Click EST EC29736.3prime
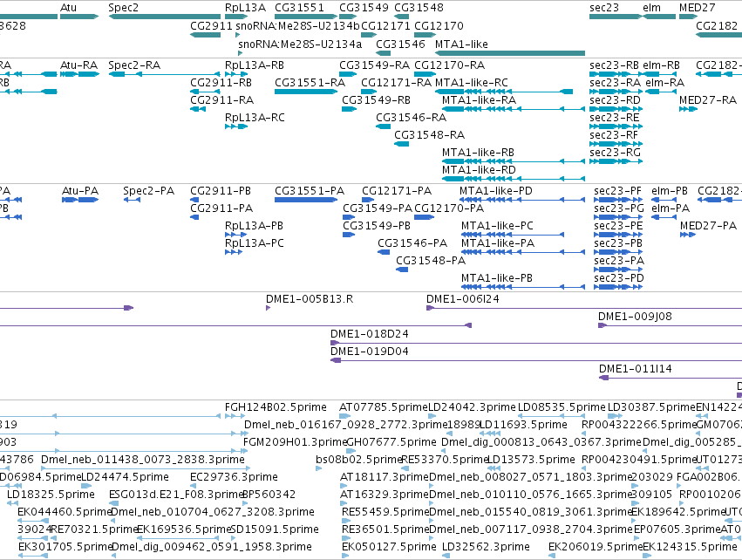The height and width of the screenshot is (560, 742). point(193,486)
